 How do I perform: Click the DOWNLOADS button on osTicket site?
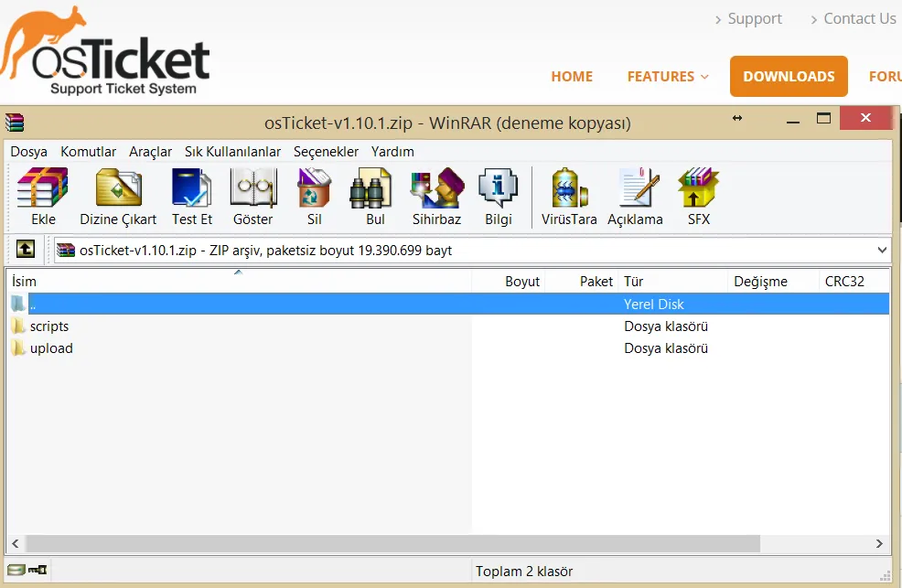click(x=789, y=76)
